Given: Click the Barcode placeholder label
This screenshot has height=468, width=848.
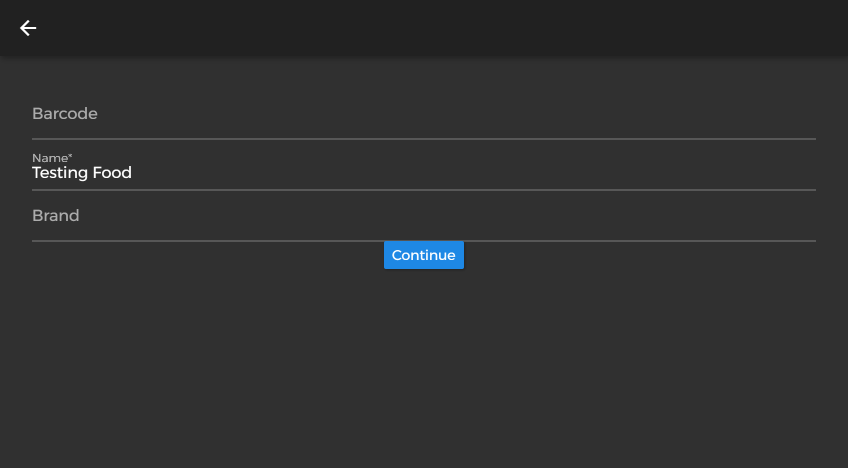Looking at the screenshot, I should point(65,114).
